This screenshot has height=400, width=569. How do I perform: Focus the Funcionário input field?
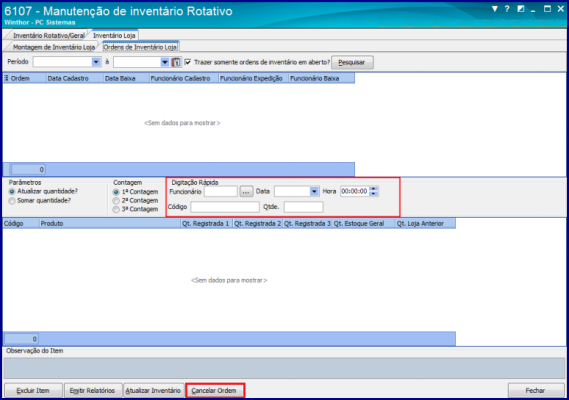point(221,191)
